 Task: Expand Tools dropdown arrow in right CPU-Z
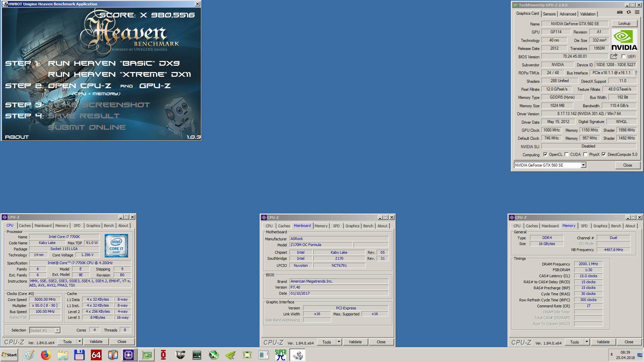587,342
